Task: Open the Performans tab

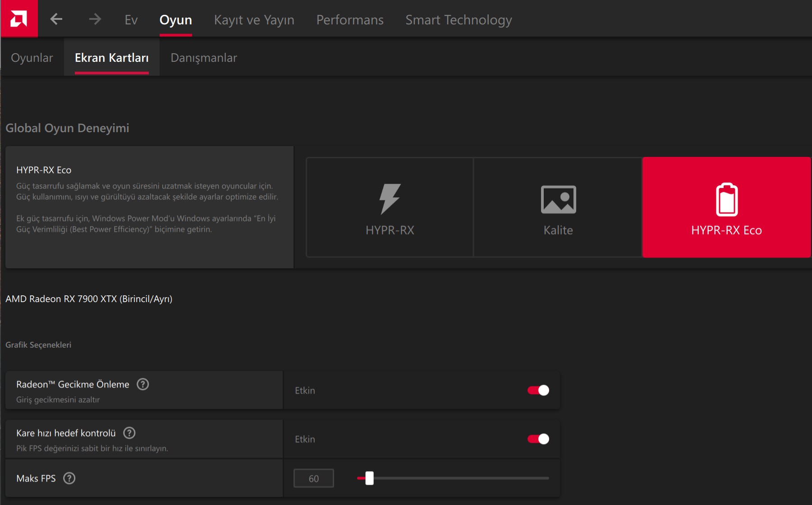Action: point(350,20)
